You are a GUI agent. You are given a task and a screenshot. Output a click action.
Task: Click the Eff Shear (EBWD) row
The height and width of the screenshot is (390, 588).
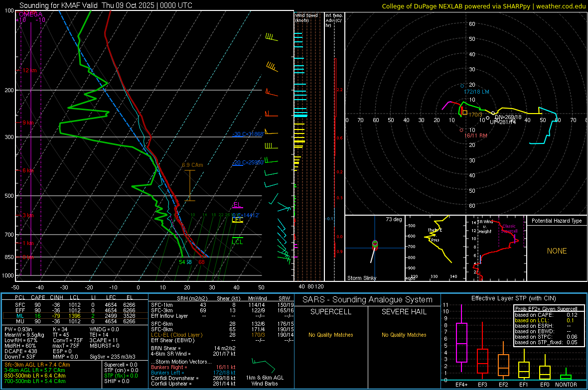[x=222, y=341]
